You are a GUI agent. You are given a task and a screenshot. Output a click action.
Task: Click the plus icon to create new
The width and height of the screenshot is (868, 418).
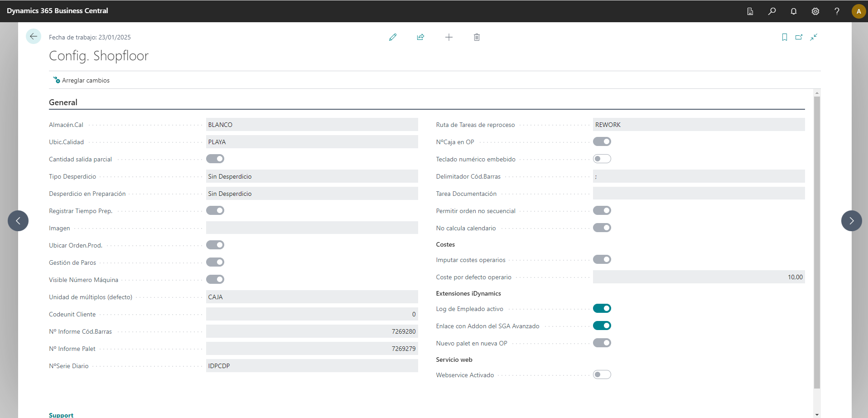pyautogui.click(x=448, y=37)
